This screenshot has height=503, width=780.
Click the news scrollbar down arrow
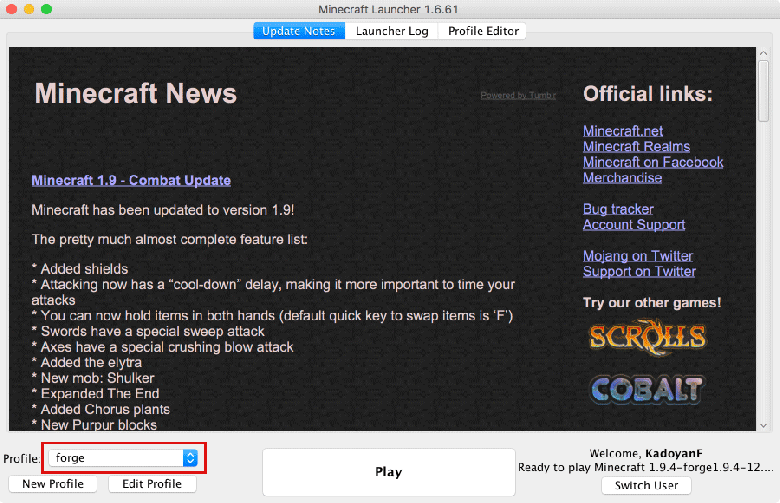pyautogui.click(x=763, y=425)
